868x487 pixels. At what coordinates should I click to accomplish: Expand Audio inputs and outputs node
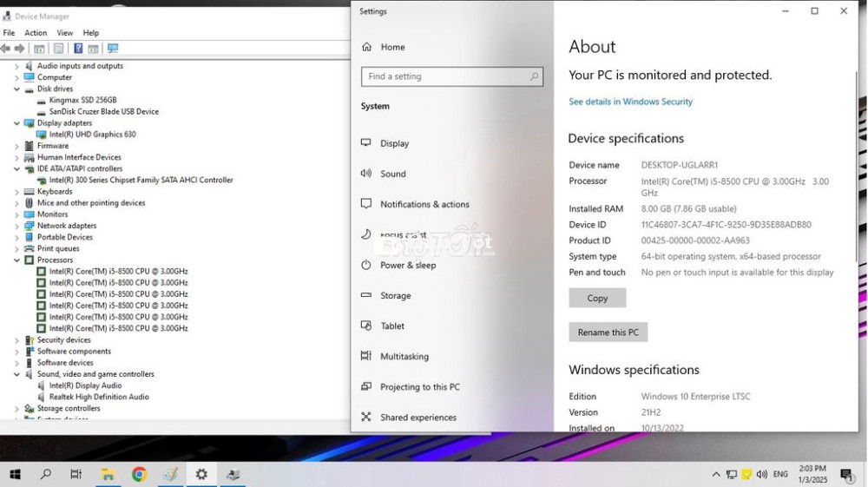16,66
